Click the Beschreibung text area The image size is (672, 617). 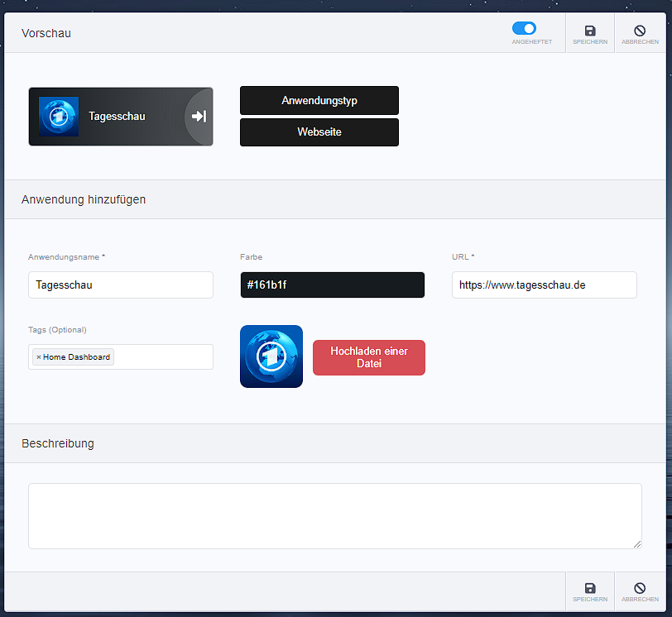coord(334,515)
